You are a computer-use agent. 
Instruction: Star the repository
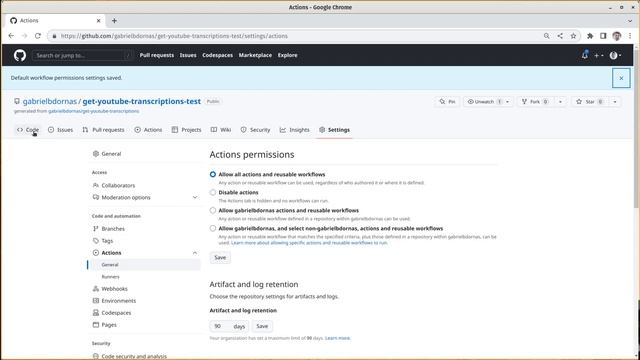click(590, 102)
